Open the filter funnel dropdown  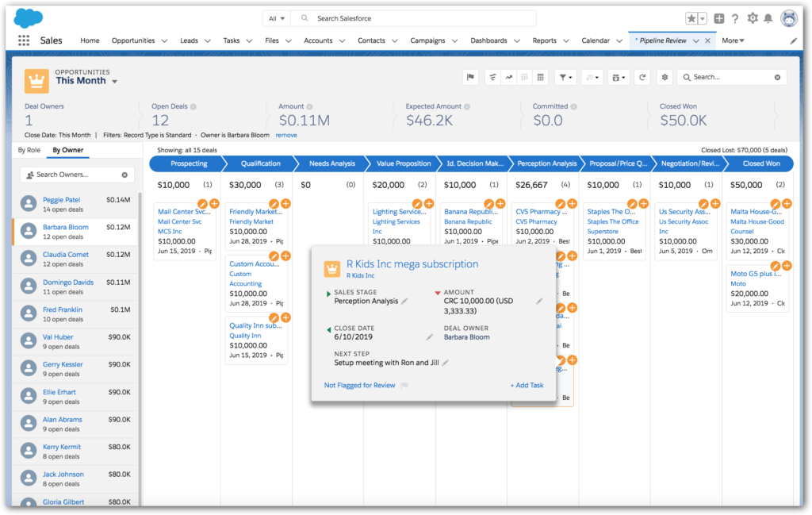(x=565, y=77)
